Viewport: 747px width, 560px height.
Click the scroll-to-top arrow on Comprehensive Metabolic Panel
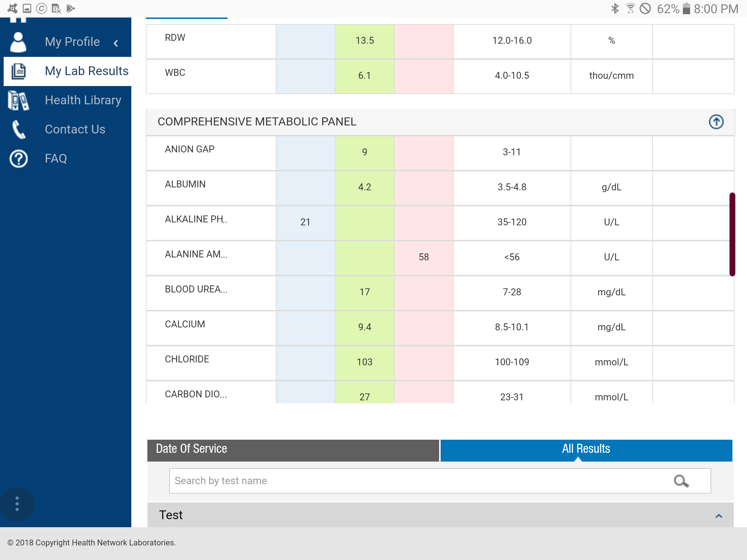[716, 122]
